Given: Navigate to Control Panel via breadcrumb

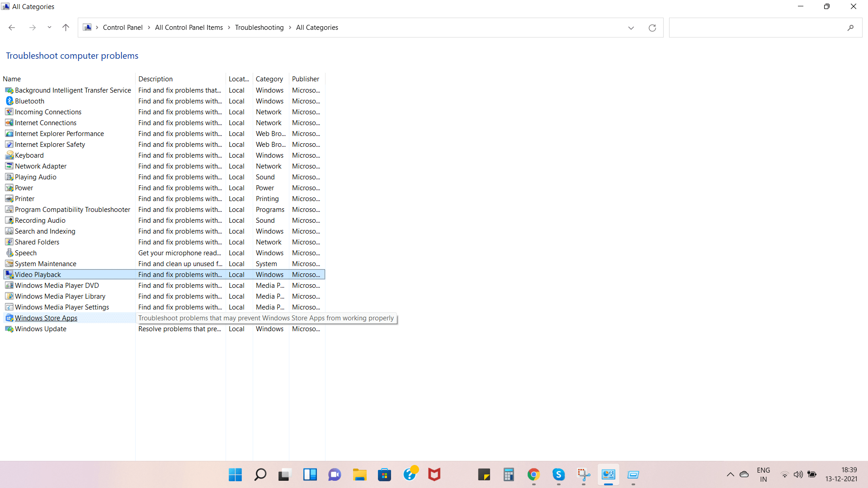Looking at the screenshot, I should pos(123,27).
